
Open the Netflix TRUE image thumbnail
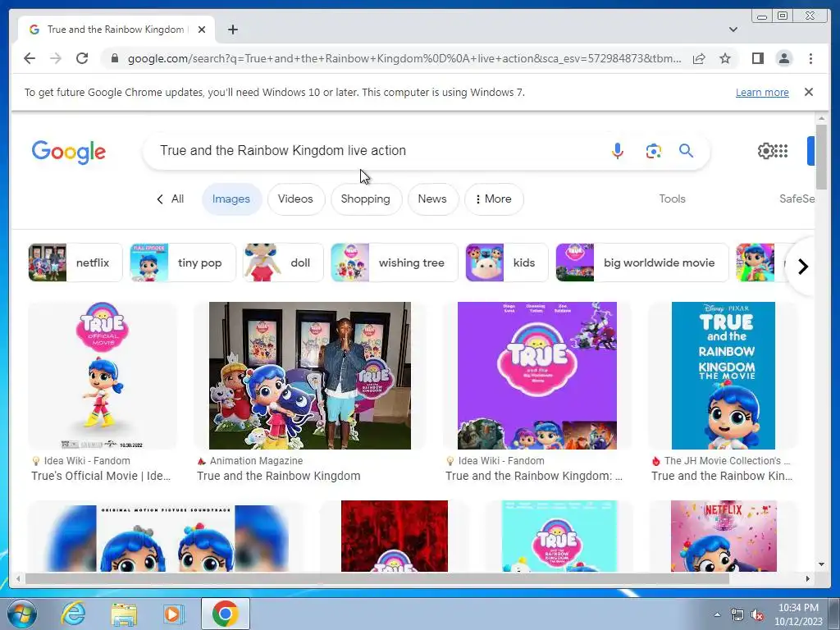[724, 536]
